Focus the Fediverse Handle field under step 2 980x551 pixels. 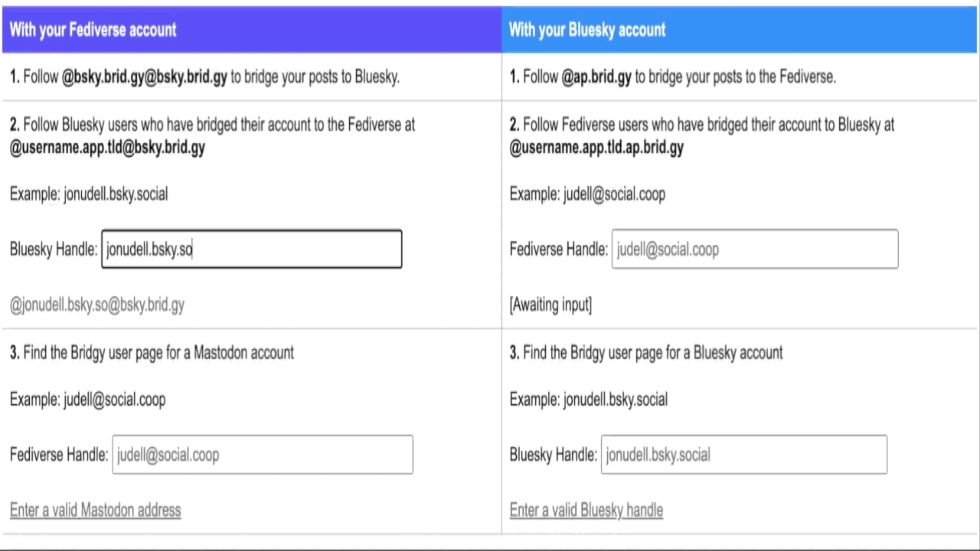coord(755,249)
